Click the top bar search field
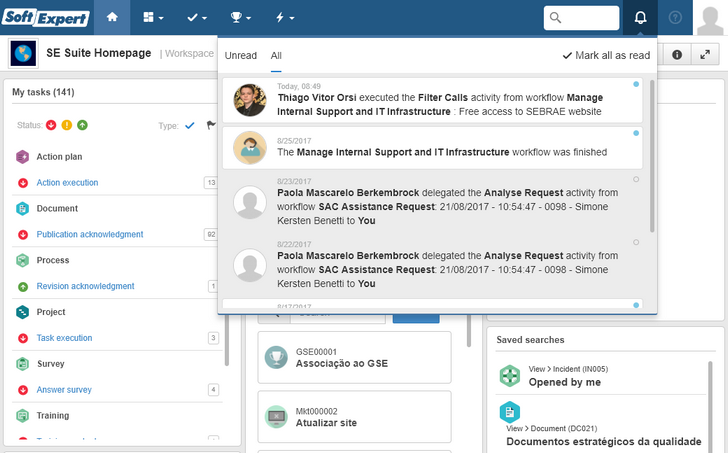This screenshot has height=453, width=728. click(x=581, y=18)
